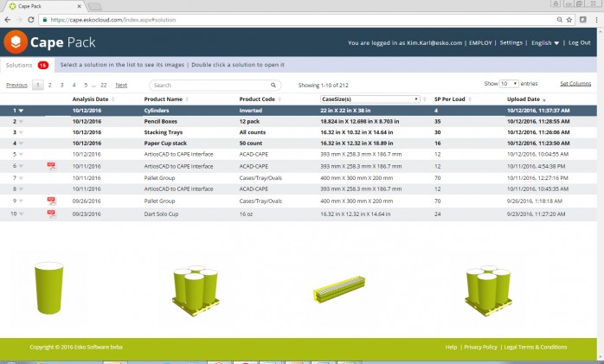Open the PDF icon for the Dart Solo Cup row
The image size is (604, 364).
coord(51,211)
